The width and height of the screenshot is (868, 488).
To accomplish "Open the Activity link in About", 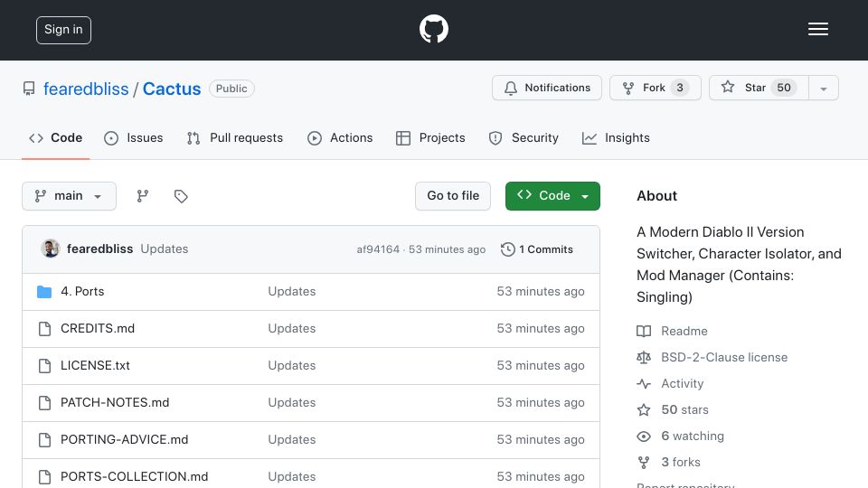I will [x=670, y=383].
